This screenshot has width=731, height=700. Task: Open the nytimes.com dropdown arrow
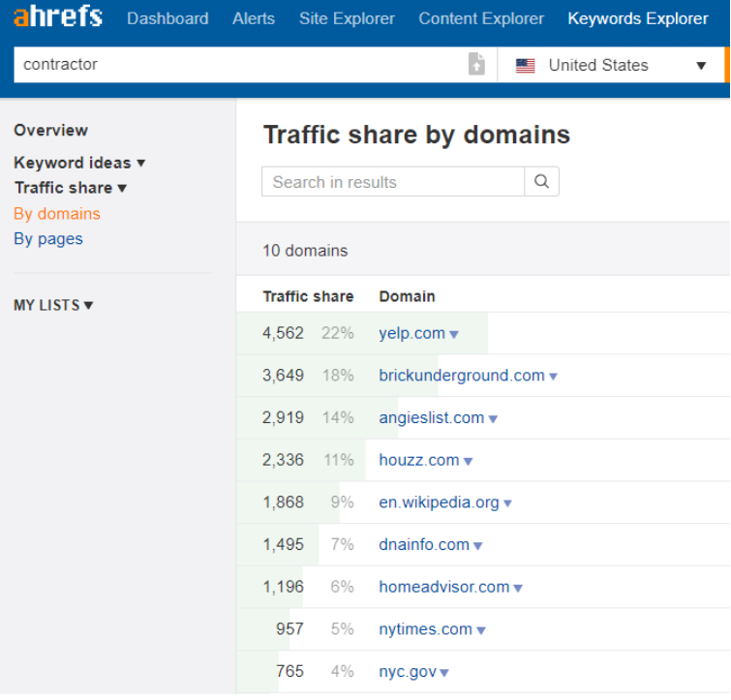click(481, 630)
